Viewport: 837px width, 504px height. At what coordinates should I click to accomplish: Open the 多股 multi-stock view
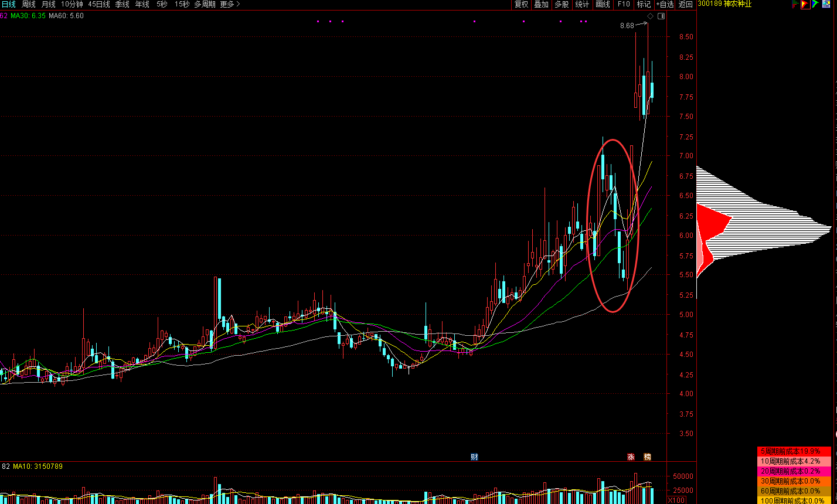point(562,4)
